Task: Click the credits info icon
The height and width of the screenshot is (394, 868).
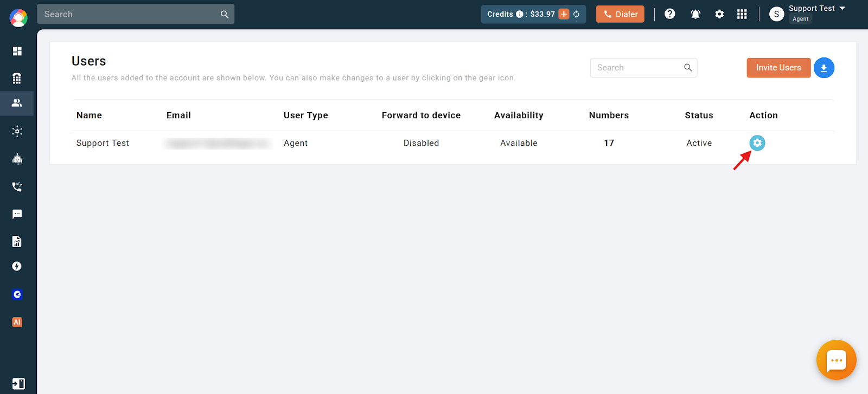Action: point(519,14)
